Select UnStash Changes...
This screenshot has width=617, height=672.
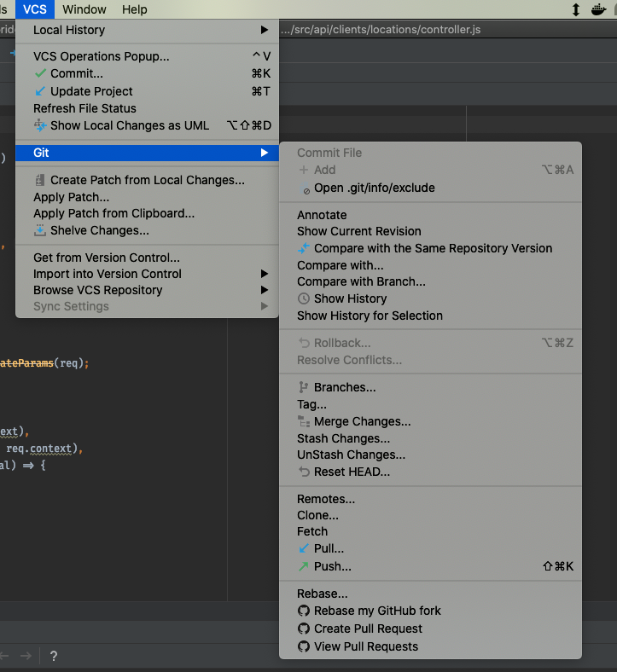click(430, 455)
